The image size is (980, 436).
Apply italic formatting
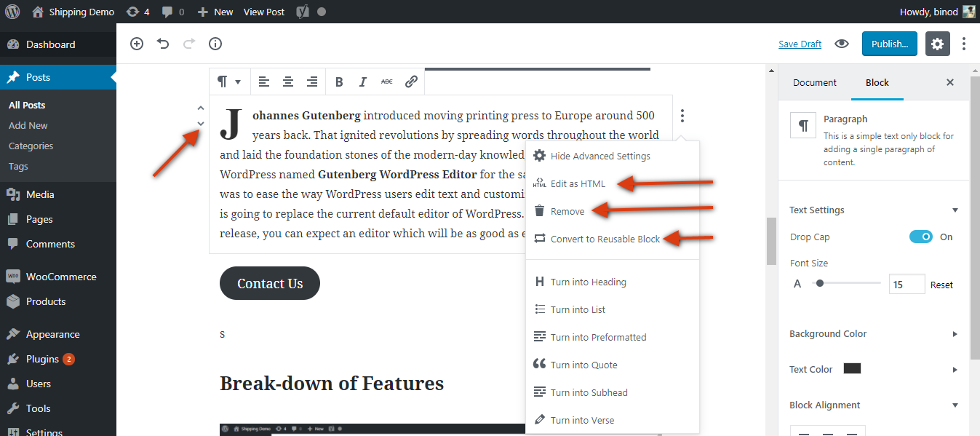[x=362, y=82]
